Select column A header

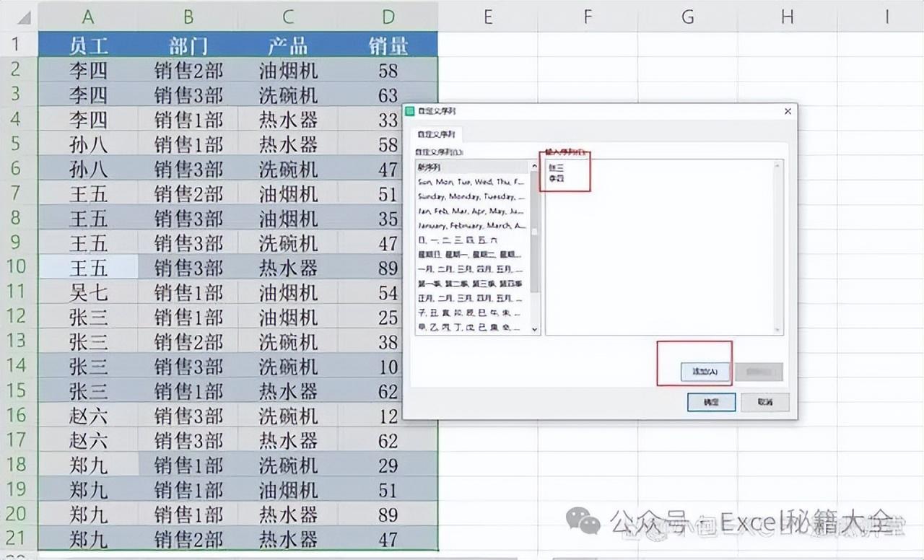[88, 17]
